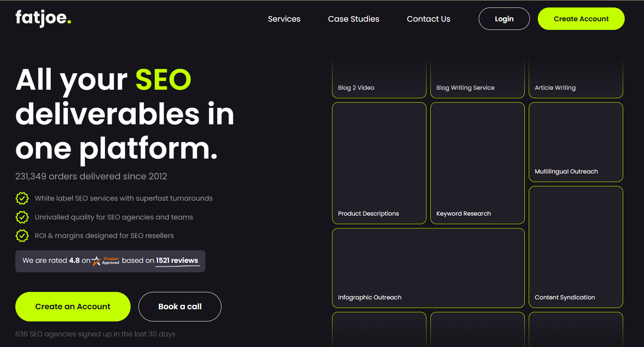Open the Product Descriptions card

pyautogui.click(x=379, y=163)
